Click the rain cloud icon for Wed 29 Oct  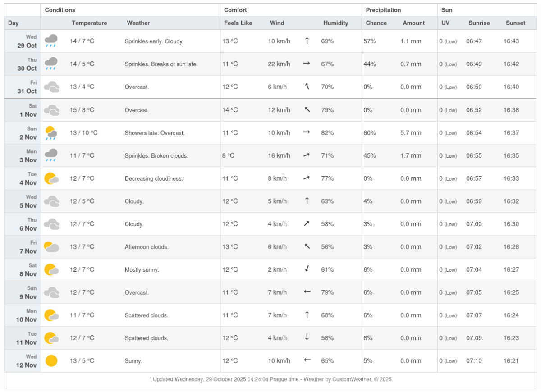tap(51, 41)
